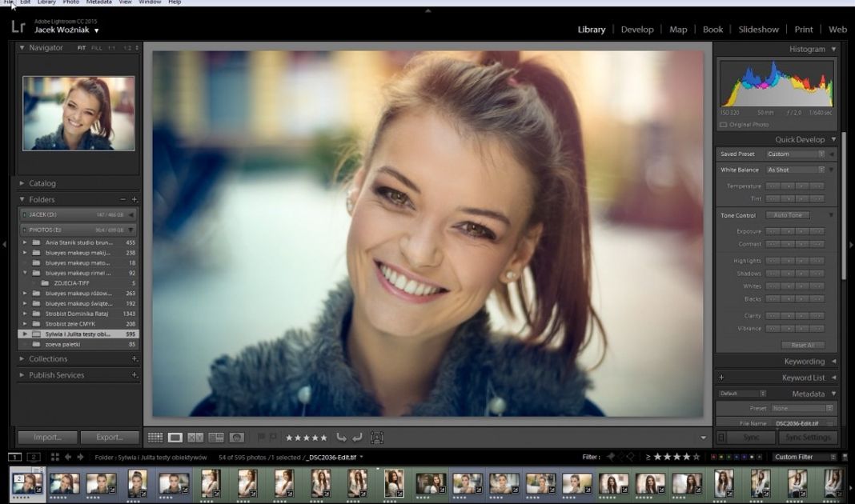Toggle the red color label filter
The height and width of the screenshot is (504, 855).
pos(714,457)
